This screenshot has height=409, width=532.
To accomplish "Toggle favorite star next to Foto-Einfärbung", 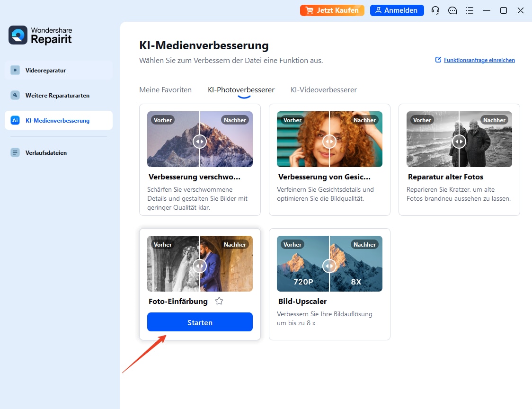I will pos(219,301).
